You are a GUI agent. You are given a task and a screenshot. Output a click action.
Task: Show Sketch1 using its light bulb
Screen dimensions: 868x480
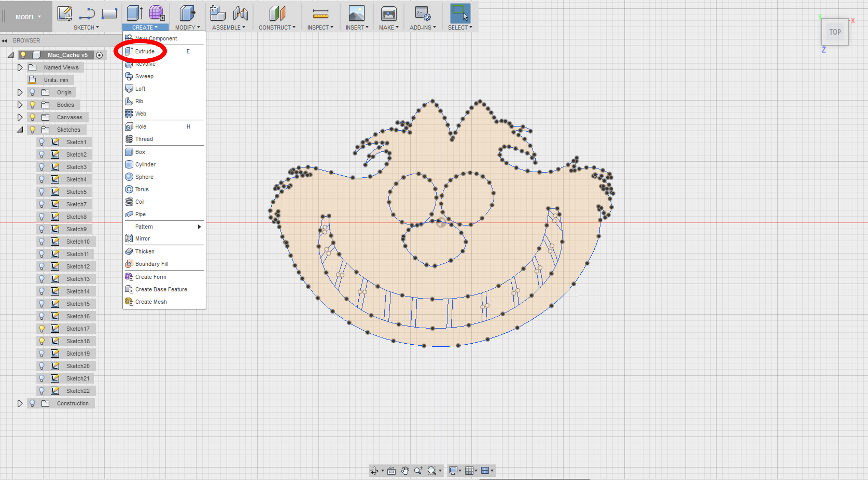41,142
